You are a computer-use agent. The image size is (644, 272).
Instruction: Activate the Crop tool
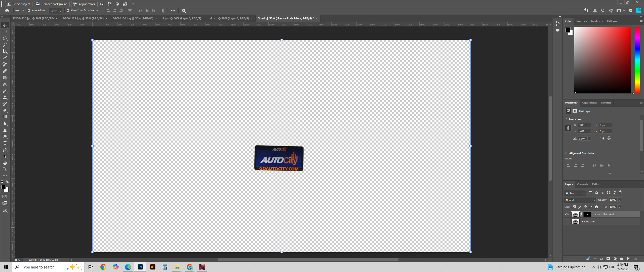pyautogui.click(x=5, y=51)
